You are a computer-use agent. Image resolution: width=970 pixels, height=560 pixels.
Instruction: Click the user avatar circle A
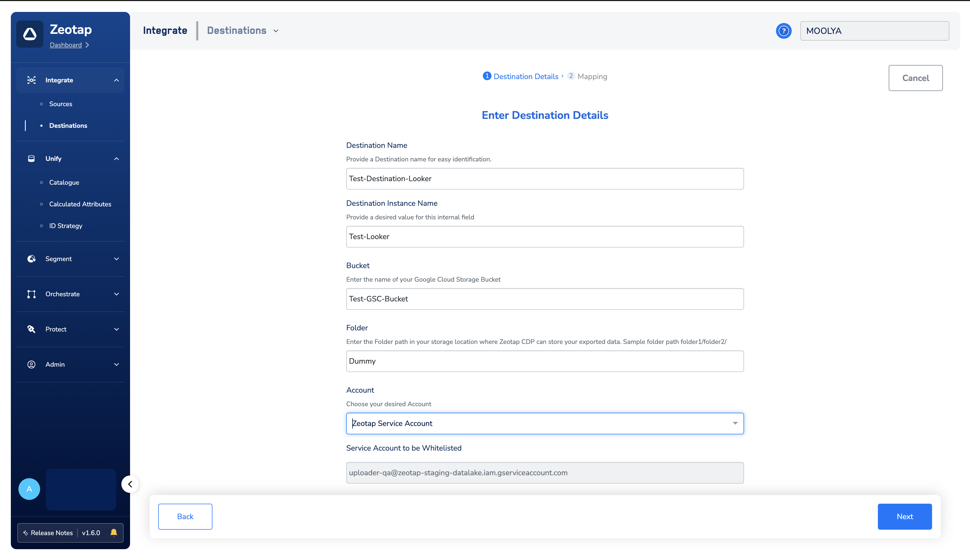pyautogui.click(x=29, y=489)
